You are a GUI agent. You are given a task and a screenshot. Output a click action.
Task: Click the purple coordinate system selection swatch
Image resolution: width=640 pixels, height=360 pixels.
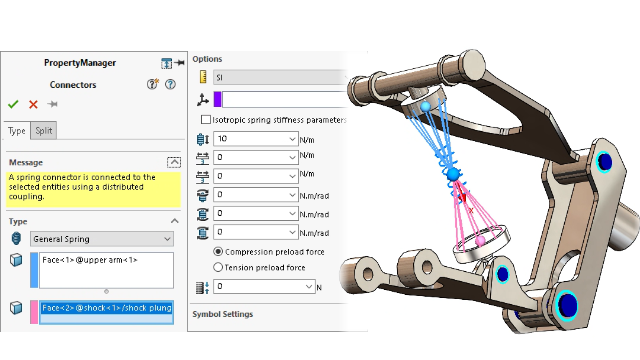click(218, 100)
